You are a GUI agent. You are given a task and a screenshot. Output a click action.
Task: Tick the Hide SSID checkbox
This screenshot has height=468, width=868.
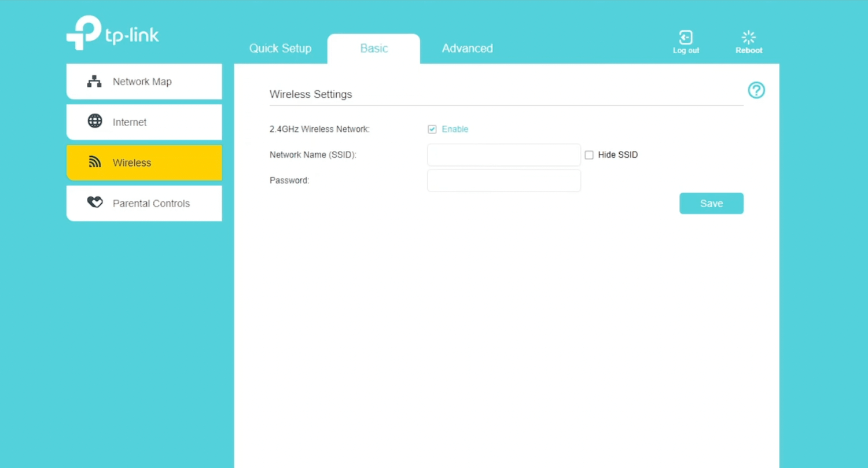[589, 155]
